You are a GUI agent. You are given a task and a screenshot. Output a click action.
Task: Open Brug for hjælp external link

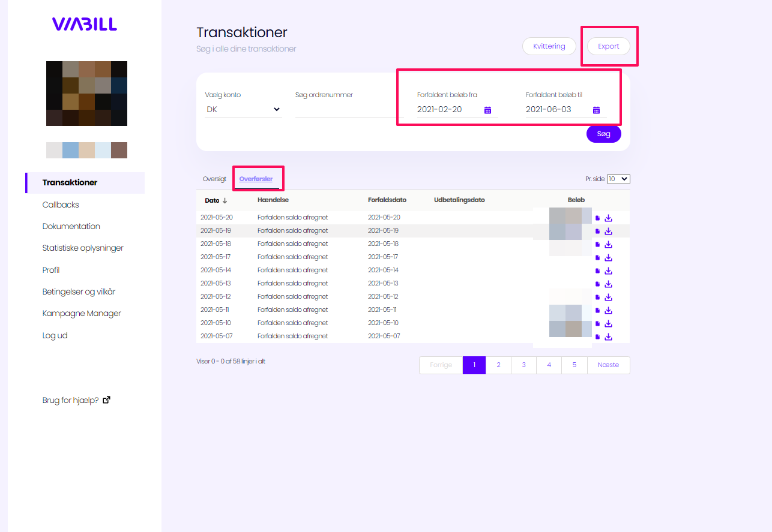(x=76, y=400)
